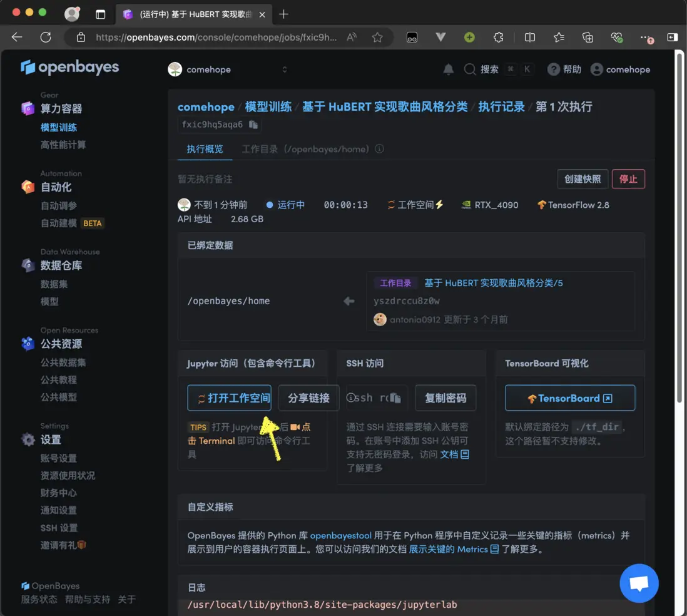
Task: Click the notification bell icon
Action: 448,69
